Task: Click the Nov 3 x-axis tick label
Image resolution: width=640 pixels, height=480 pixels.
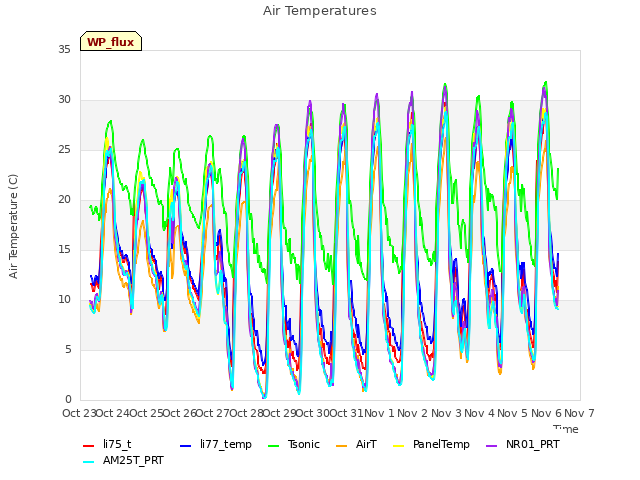Action: click(446, 413)
